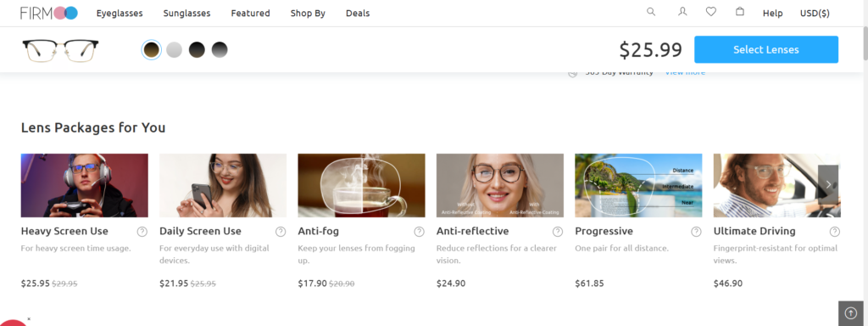The image size is (868, 326).
Task: Click the Help link
Action: (772, 14)
